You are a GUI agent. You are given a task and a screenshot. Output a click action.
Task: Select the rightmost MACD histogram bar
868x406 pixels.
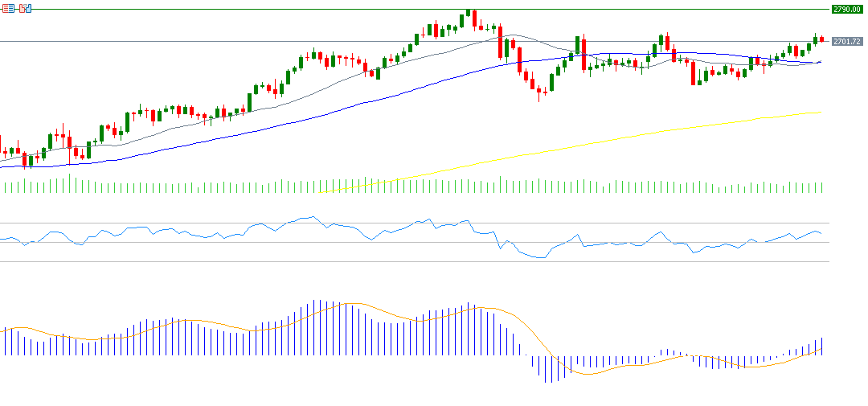click(x=821, y=347)
